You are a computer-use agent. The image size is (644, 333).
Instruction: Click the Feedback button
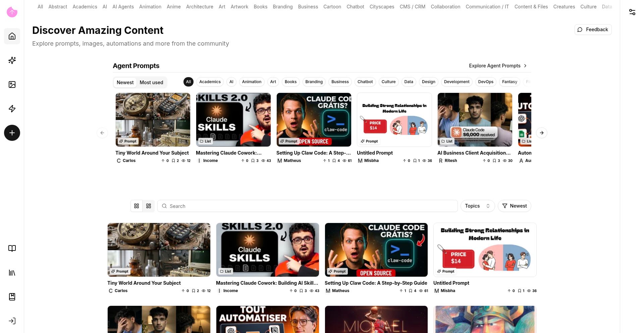coord(593,30)
